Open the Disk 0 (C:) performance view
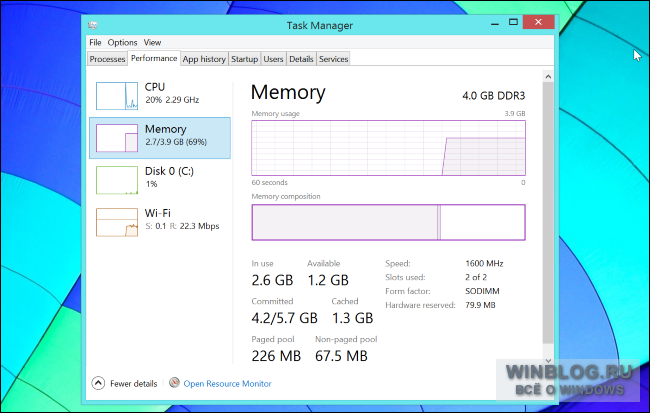Screen dimensions: 650x413 click(x=160, y=180)
